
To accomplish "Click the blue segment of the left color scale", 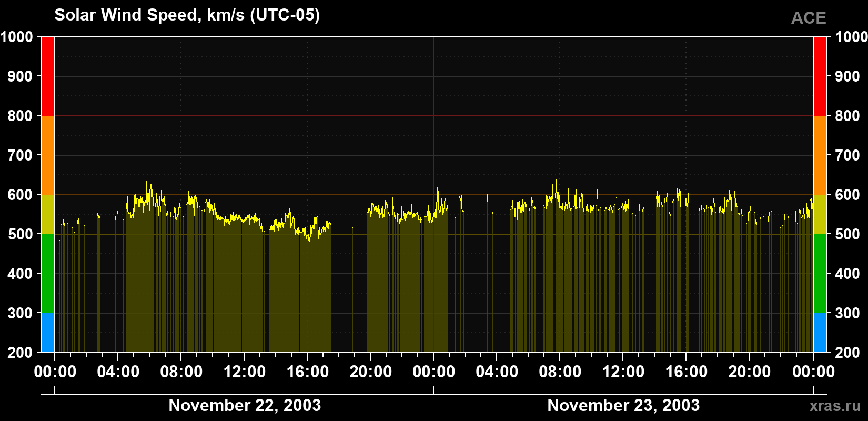I will [x=48, y=333].
